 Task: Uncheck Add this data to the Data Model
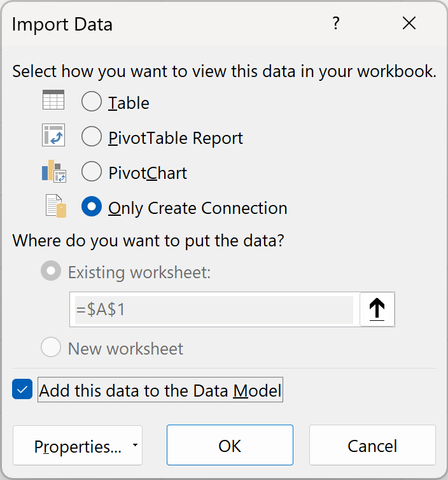click(22, 390)
